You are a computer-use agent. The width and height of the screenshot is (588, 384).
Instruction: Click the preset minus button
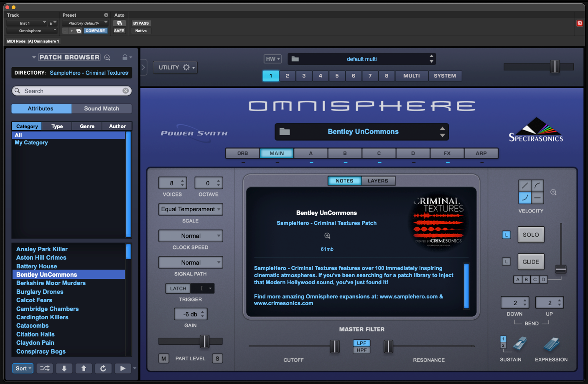coord(65,31)
